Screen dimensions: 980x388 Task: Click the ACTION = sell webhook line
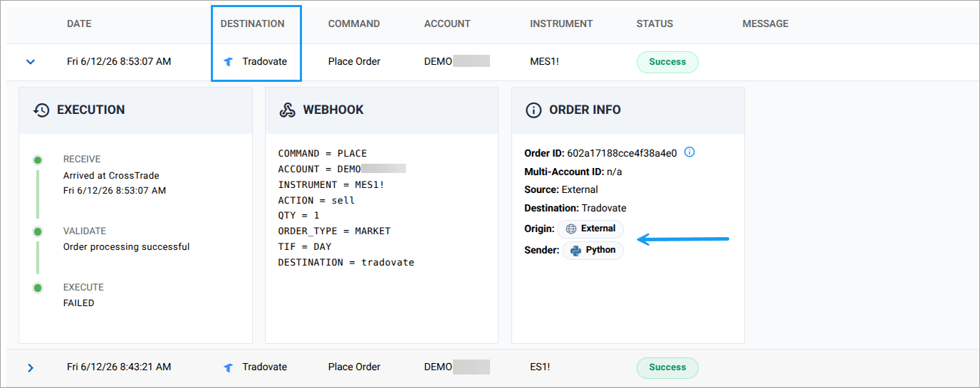(x=316, y=201)
